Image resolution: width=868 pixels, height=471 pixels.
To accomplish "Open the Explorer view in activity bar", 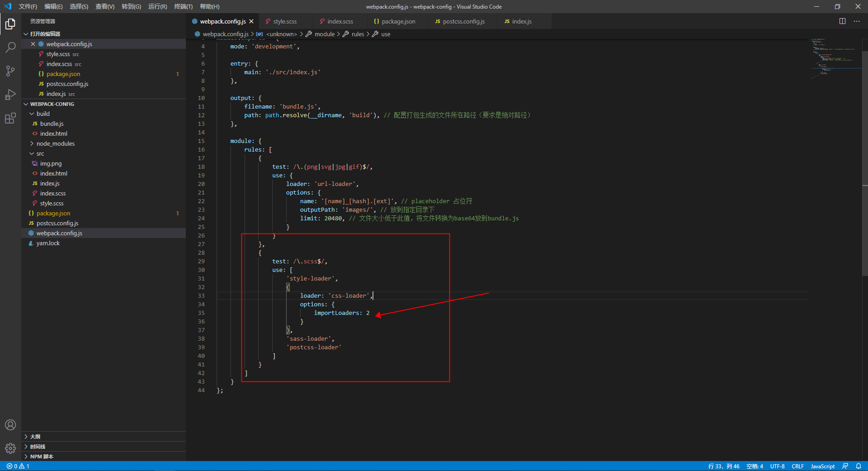I will (10, 24).
